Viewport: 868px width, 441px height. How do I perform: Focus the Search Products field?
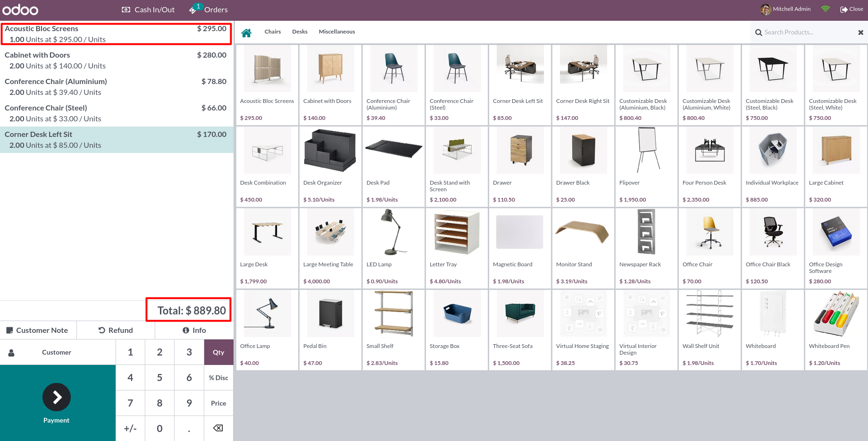(808, 33)
